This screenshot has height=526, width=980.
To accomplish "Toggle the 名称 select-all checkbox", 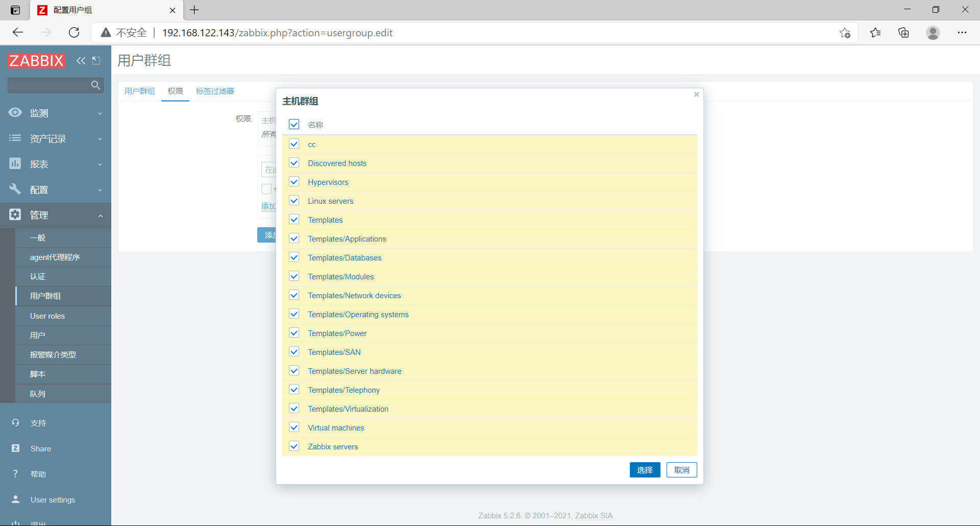I will pos(294,124).
